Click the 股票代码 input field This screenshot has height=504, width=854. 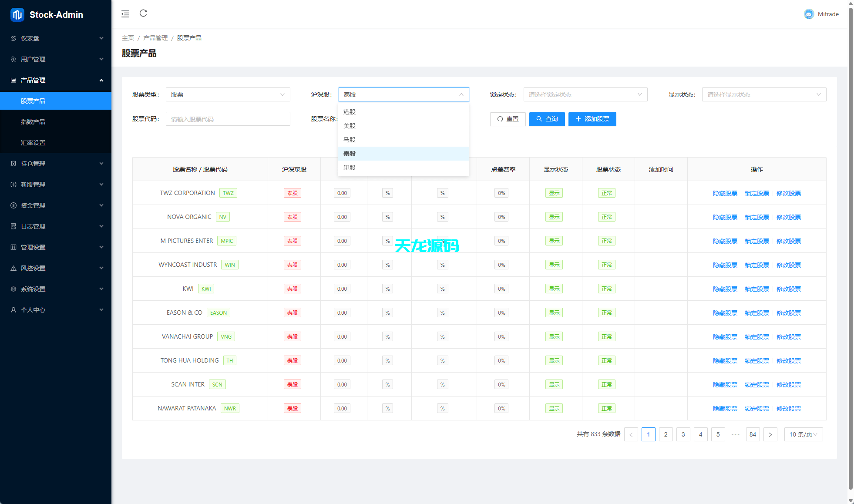(228, 119)
